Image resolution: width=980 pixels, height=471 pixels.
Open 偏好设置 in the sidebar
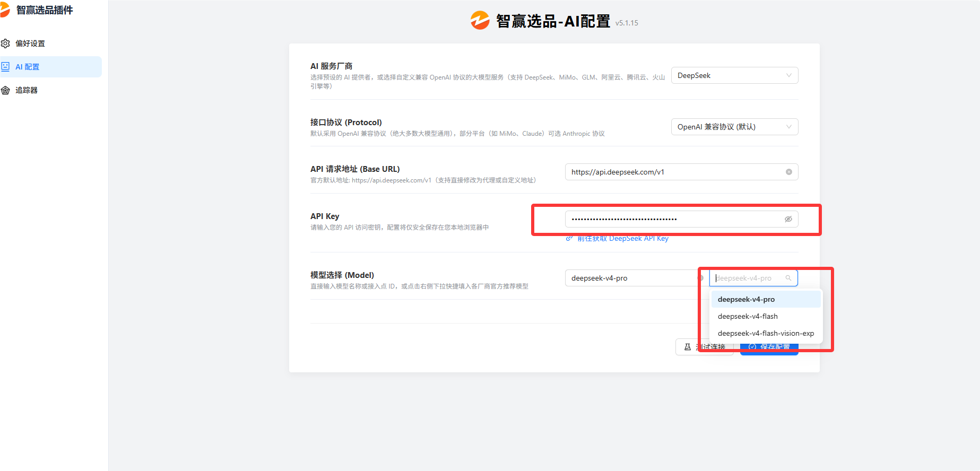[x=50, y=43]
